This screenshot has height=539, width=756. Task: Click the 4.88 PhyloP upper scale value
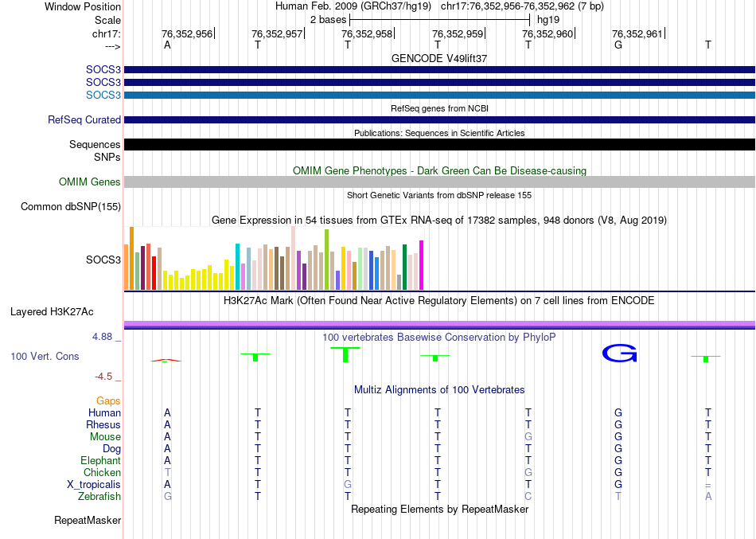pos(102,337)
